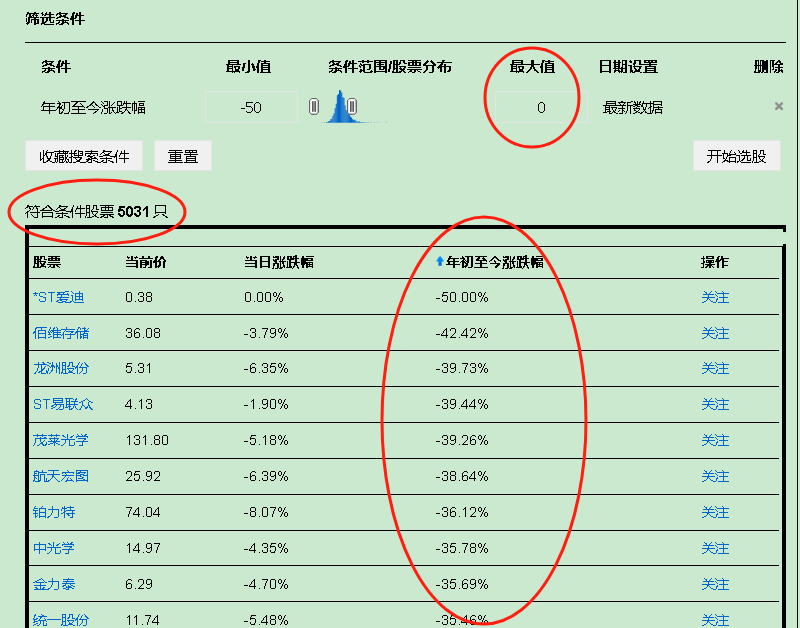The width and height of the screenshot is (800, 628).
Task: Open the 中光学 stock link
Action: tap(54, 548)
